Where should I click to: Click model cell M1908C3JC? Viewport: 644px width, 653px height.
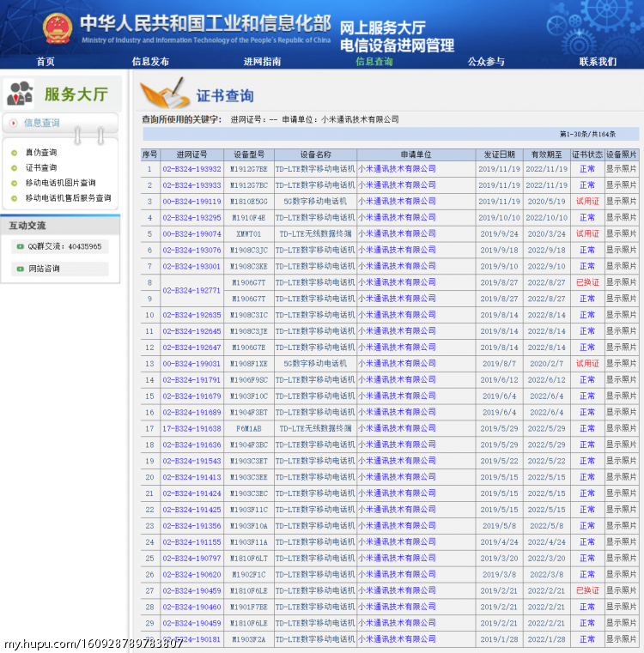coord(249,251)
